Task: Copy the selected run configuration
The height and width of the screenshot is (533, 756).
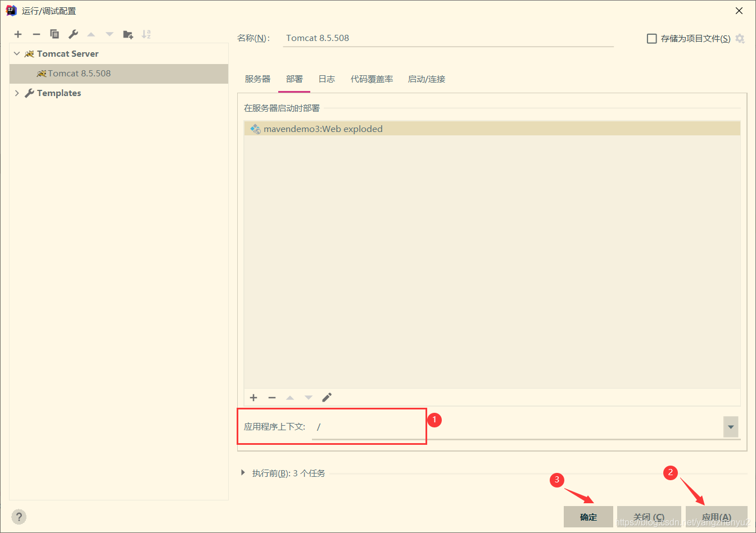Action: (55, 34)
